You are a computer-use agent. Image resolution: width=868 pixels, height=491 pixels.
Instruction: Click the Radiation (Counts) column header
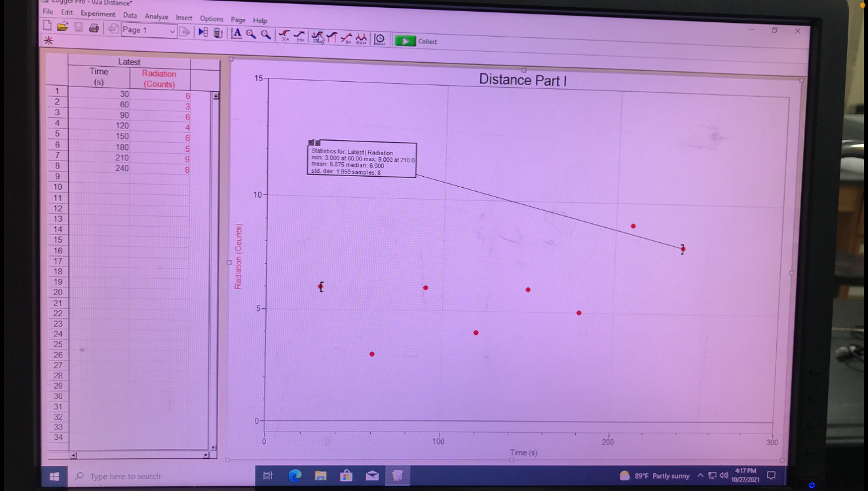(159, 79)
